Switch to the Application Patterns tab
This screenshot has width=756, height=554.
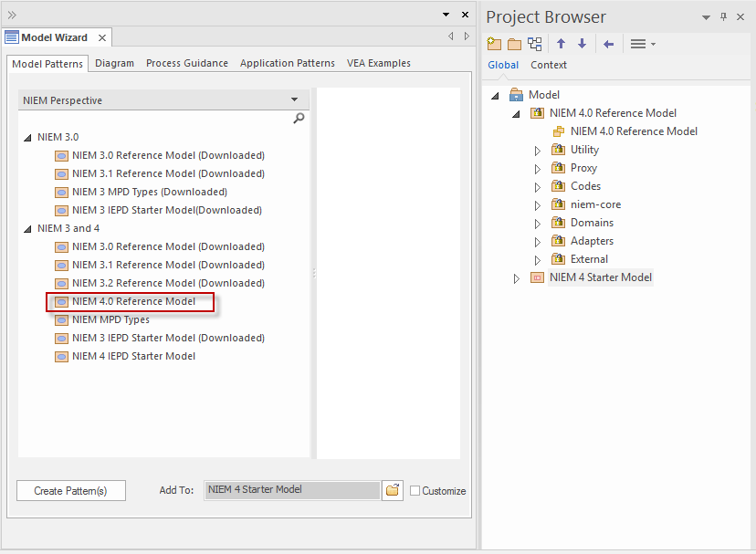pos(287,63)
